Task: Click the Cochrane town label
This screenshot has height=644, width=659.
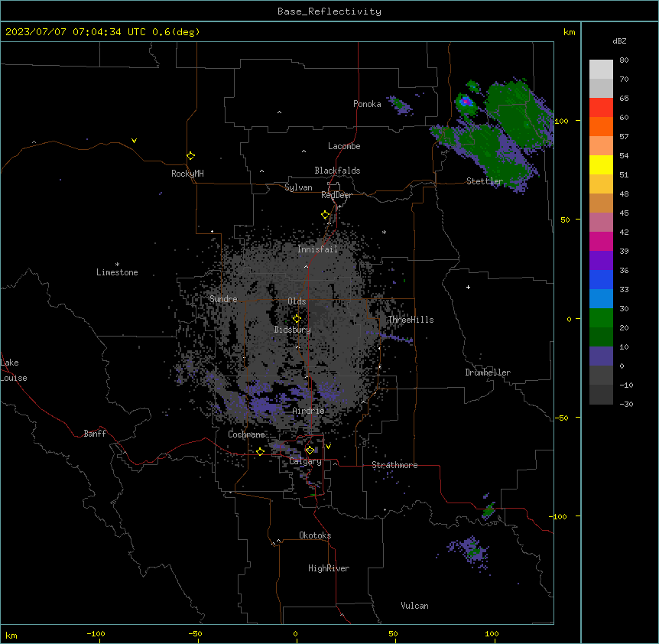Action: [246, 434]
